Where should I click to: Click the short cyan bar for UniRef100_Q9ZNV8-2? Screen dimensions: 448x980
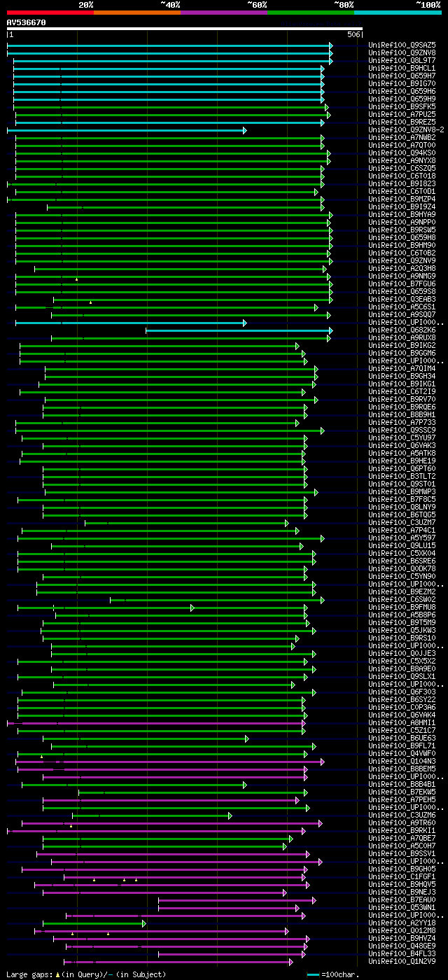click(126, 130)
